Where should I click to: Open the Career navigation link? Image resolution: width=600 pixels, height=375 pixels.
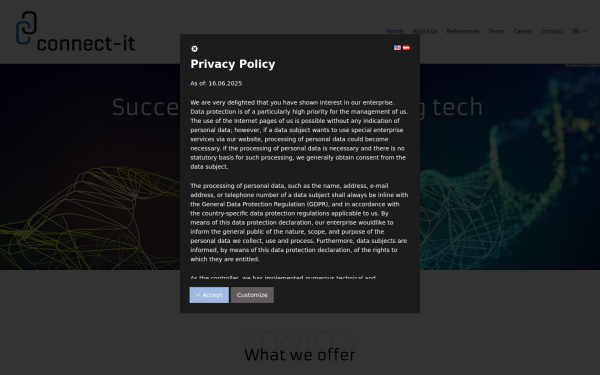coord(523,31)
